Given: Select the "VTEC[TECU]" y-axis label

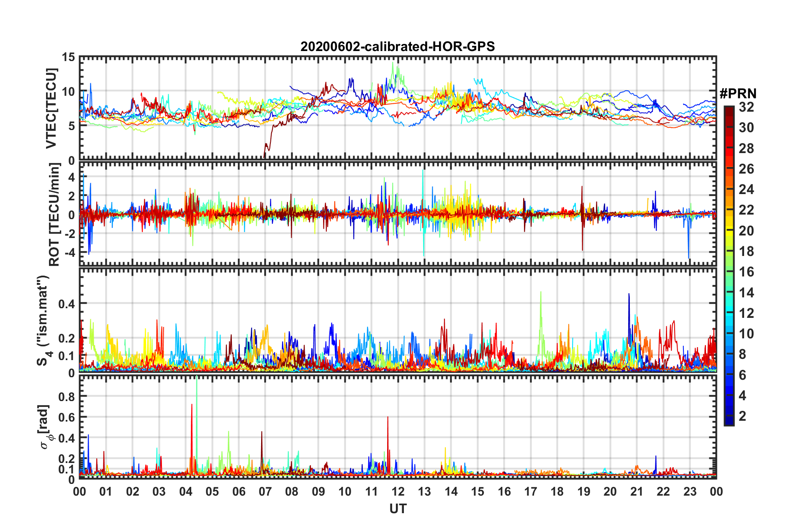Looking at the screenshot, I should click(51, 108).
